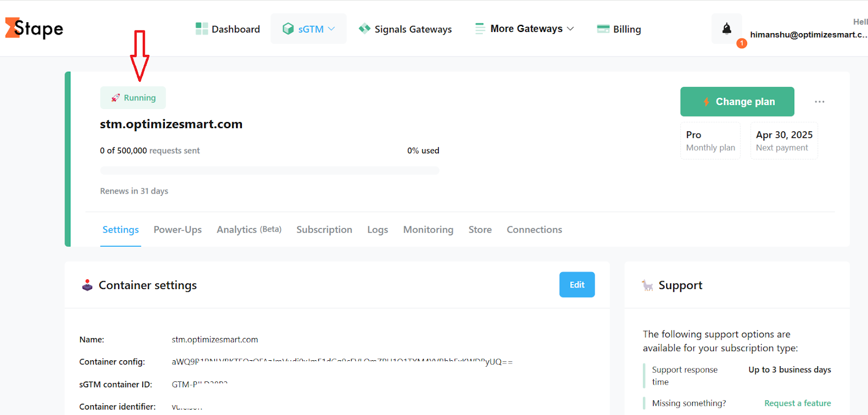Click the Stape logo
This screenshot has height=415, width=868.
point(34,28)
